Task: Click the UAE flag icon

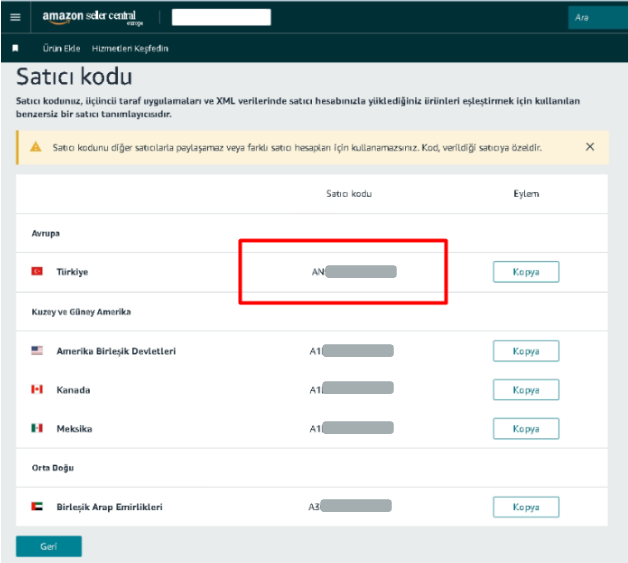Action: [37, 507]
